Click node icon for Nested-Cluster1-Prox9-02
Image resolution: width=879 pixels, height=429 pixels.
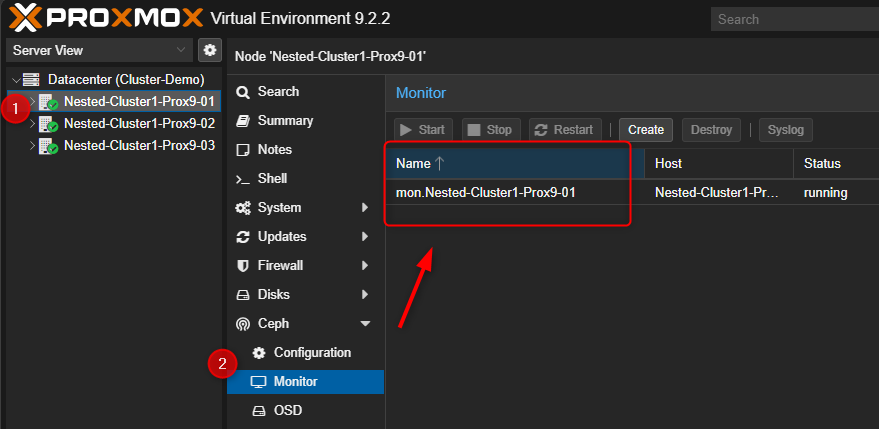pos(48,124)
